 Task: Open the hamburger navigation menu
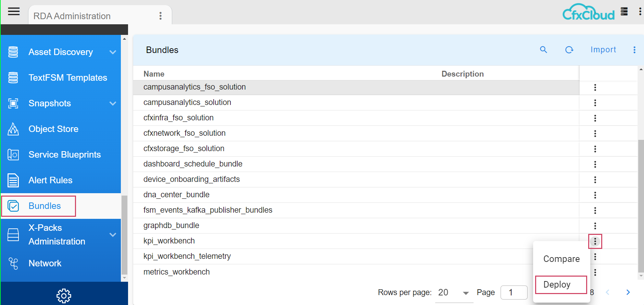(x=14, y=12)
